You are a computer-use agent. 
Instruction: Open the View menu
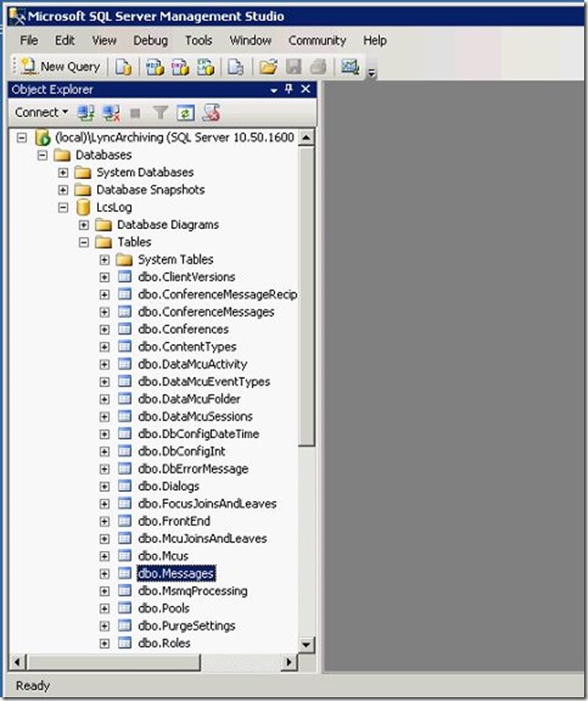coord(105,41)
